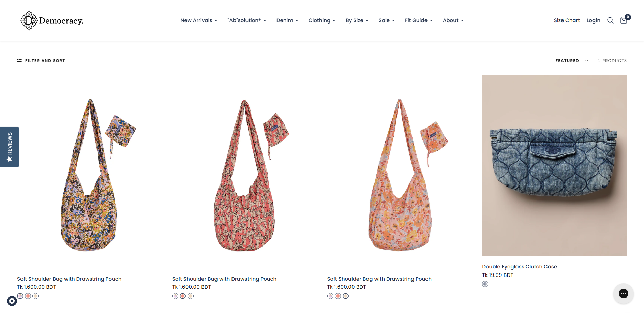The width and height of the screenshot is (644, 313).
Task: Expand the New Arrivals menu
Action: [199, 20]
